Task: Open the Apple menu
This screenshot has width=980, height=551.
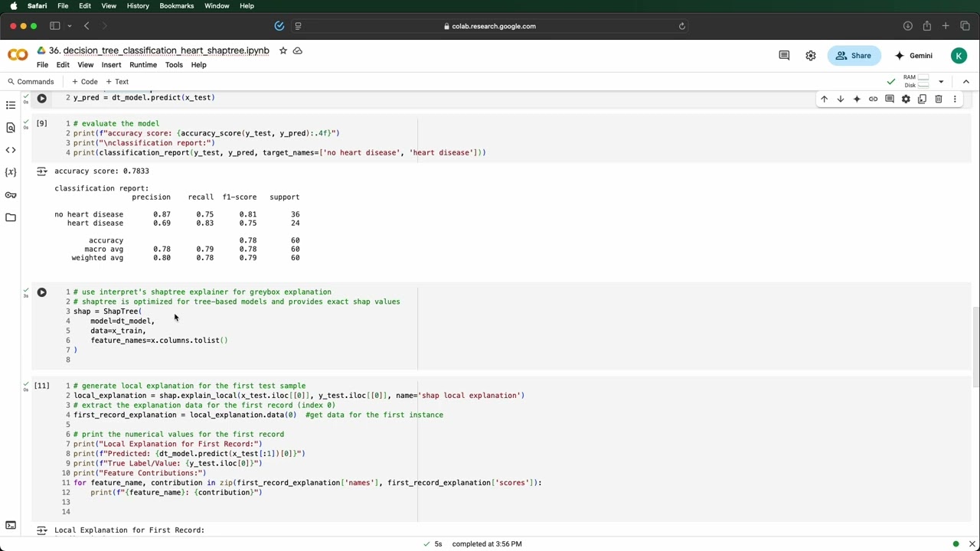Action: (x=14, y=6)
